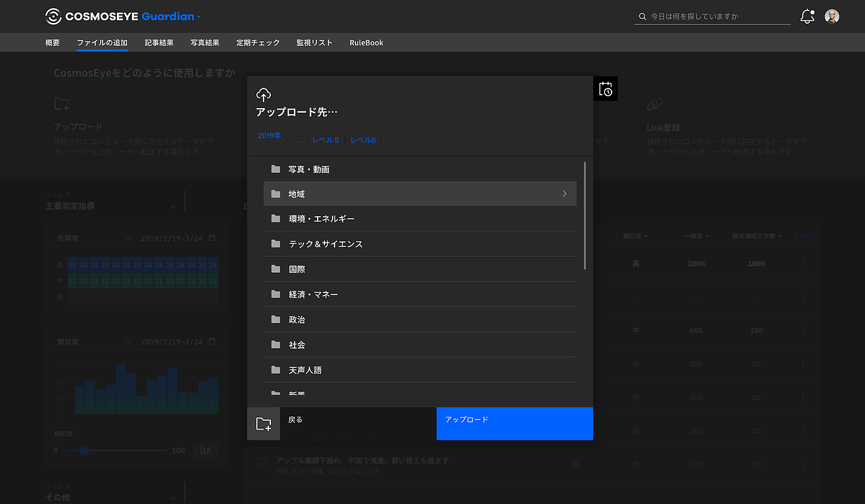
Task: Click the cloud upload icon in the dialog header
Action: point(264,94)
